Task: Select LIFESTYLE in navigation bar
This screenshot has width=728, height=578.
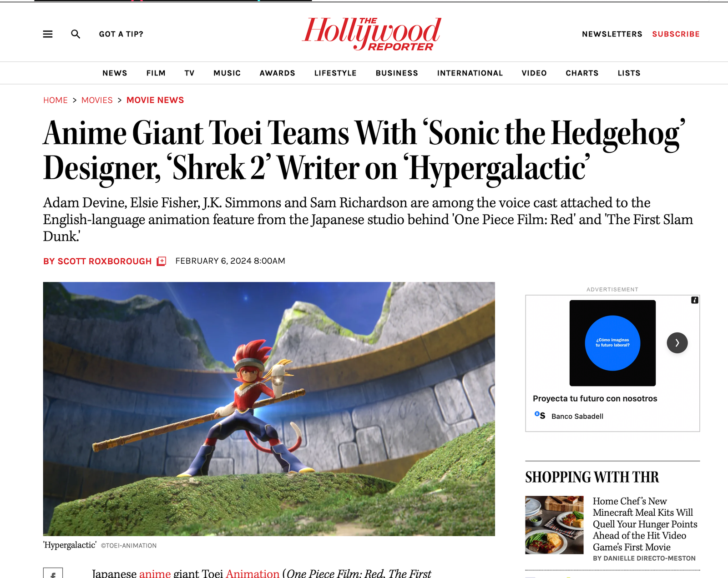Action: click(x=335, y=73)
